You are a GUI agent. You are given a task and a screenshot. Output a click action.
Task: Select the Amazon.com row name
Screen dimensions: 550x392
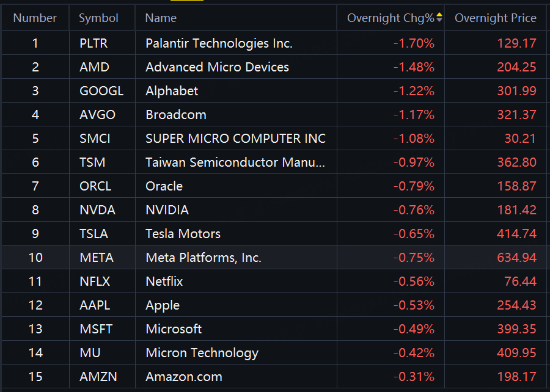(x=183, y=377)
